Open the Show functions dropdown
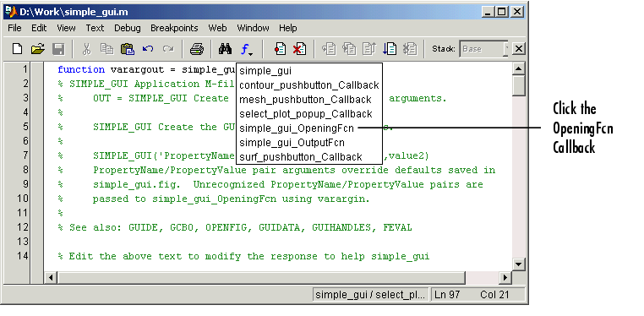 coord(247,50)
